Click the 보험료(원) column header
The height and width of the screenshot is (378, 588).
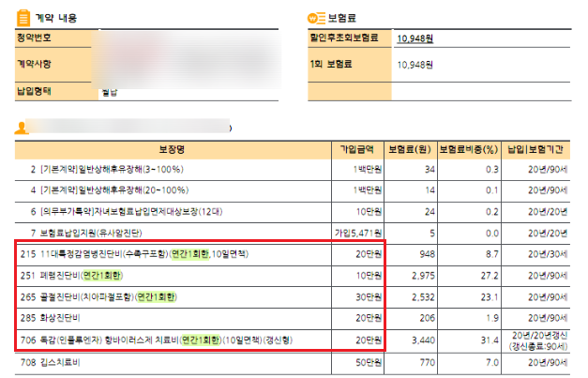pos(410,150)
